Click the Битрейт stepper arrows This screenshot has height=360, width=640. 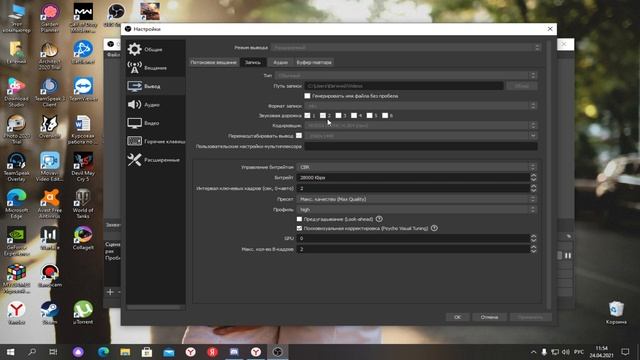pyautogui.click(x=533, y=178)
